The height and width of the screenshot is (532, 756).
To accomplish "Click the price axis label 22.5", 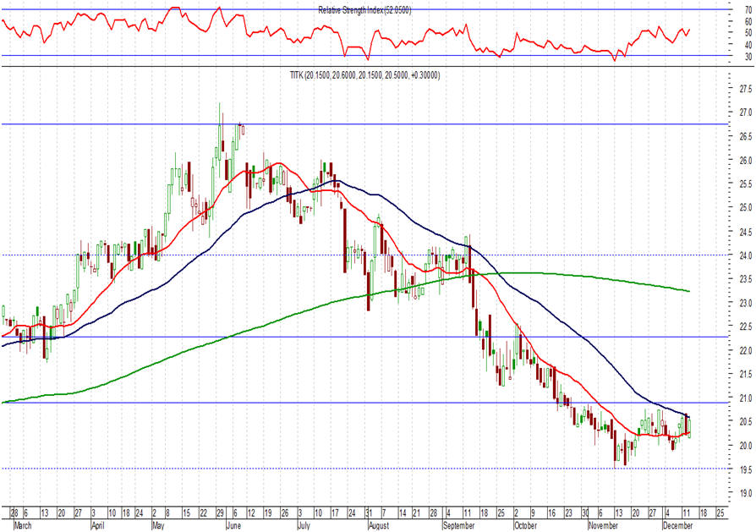I will [x=745, y=326].
